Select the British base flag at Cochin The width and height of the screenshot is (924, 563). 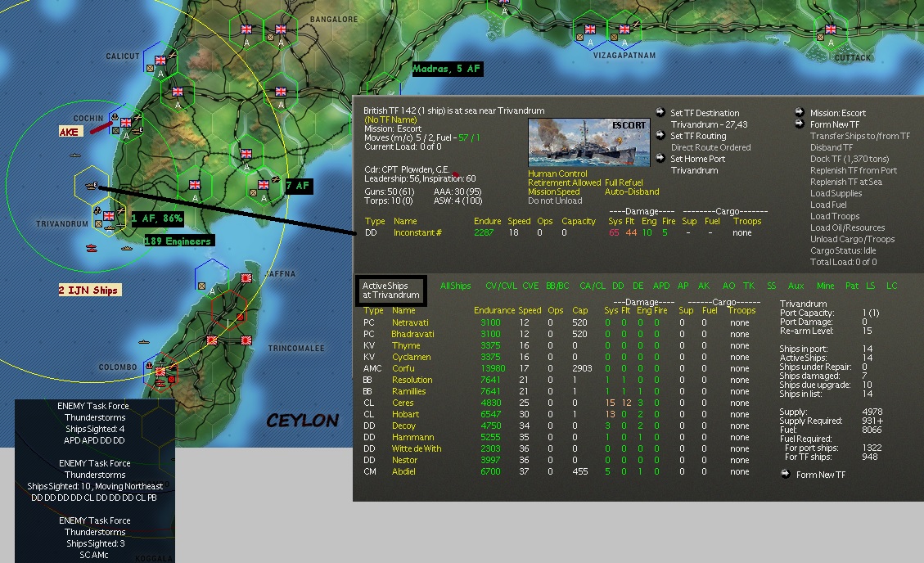pos(125,123)
